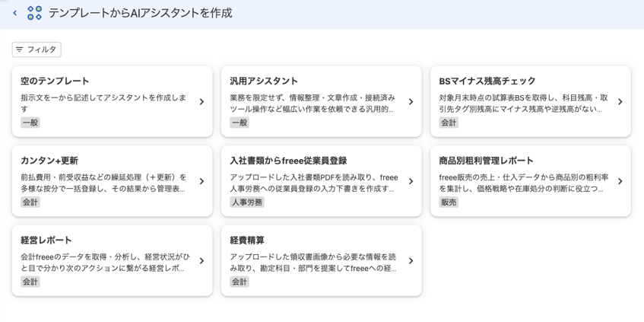644x322 pixels.
Task: Select the 汎用アシスタント card title
Action: click(264, 81)
